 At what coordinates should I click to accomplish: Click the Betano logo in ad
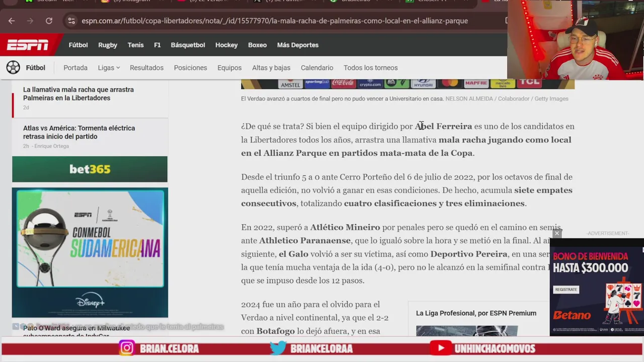(572, 315)
